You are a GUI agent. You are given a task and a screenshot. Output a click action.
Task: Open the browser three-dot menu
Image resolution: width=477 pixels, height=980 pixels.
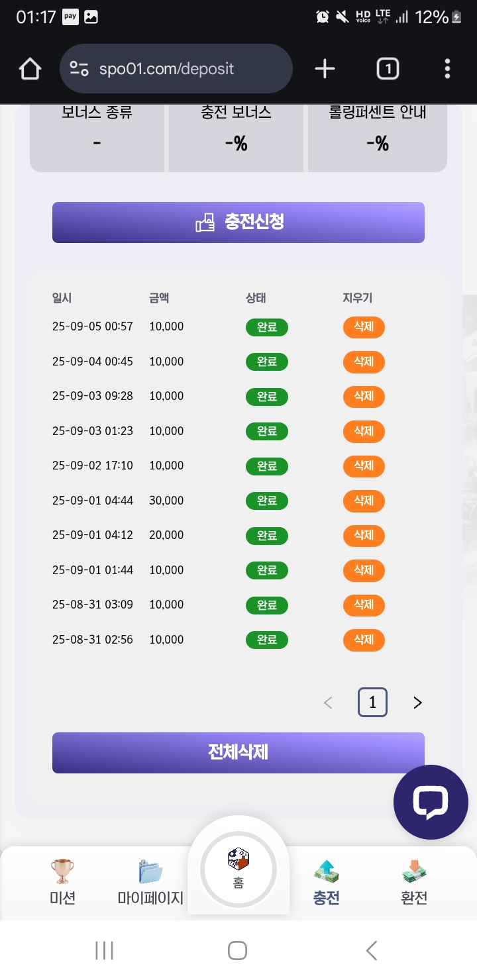(x=448, y=69)
